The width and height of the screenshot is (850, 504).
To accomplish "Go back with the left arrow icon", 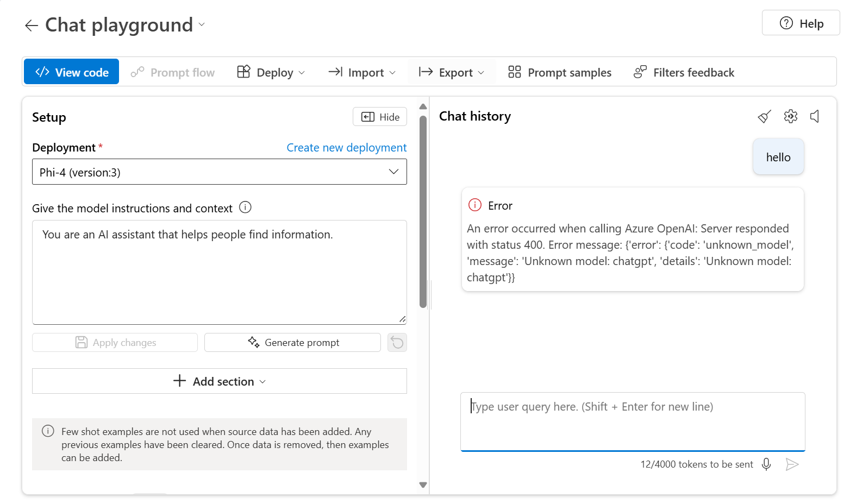I will [x=32, y=26].
